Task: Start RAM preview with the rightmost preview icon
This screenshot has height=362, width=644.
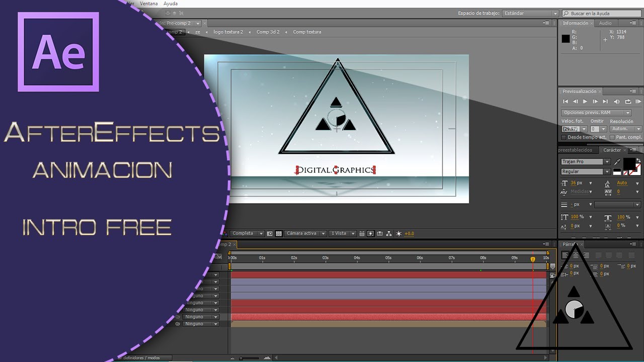Action: (638, 102)
